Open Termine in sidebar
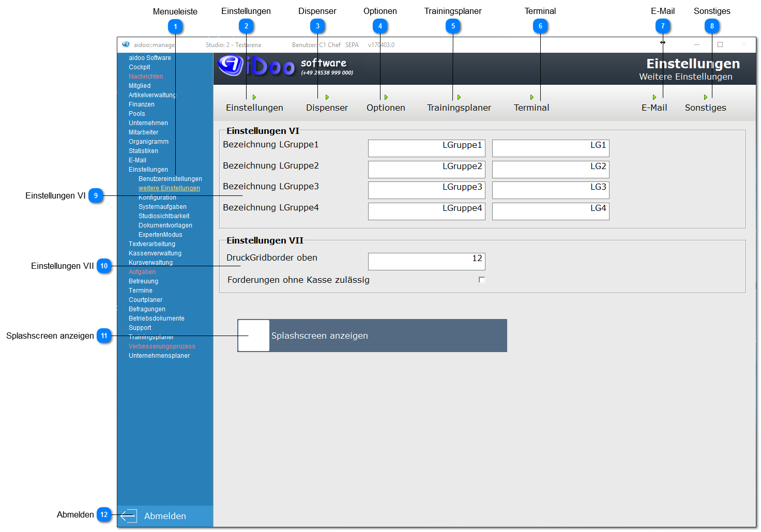Viewport: 761px width, 532px height. (141, 291)
